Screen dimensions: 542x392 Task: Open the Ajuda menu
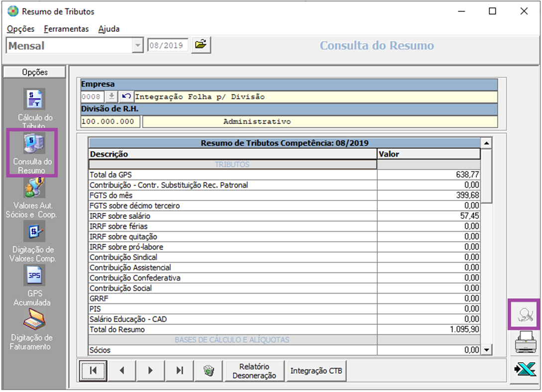click(x=109, y=29)
